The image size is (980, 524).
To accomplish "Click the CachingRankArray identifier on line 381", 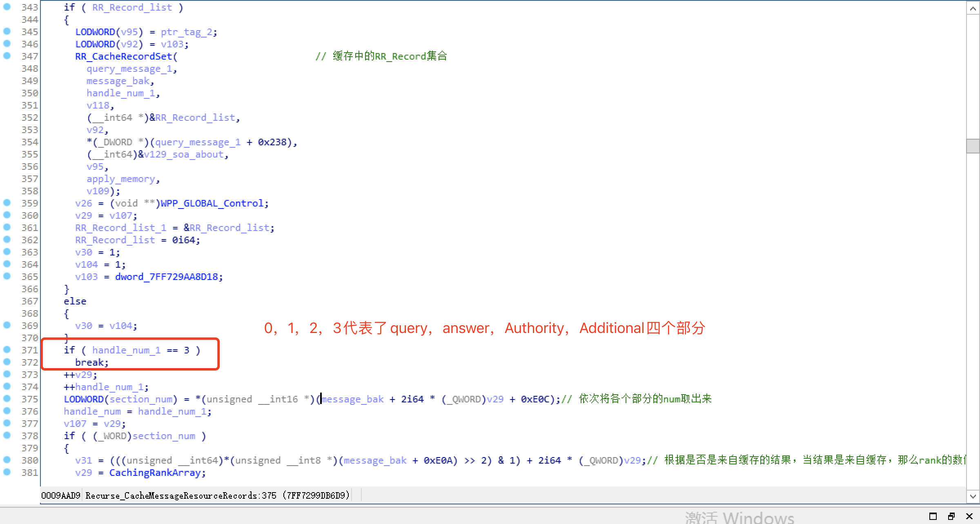I will [155, 473].
